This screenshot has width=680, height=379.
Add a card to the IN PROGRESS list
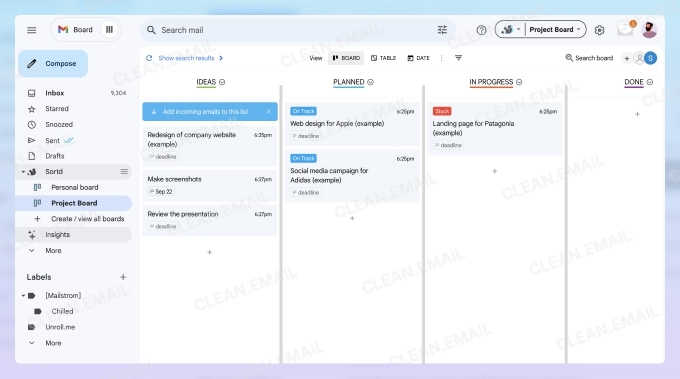click(494, 171)
